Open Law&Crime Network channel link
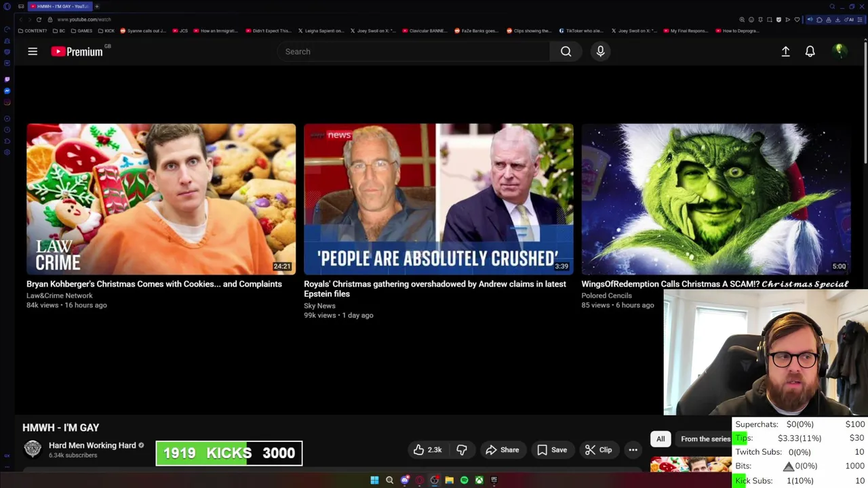Screen dimensions: 868x488 pos(60,296)
